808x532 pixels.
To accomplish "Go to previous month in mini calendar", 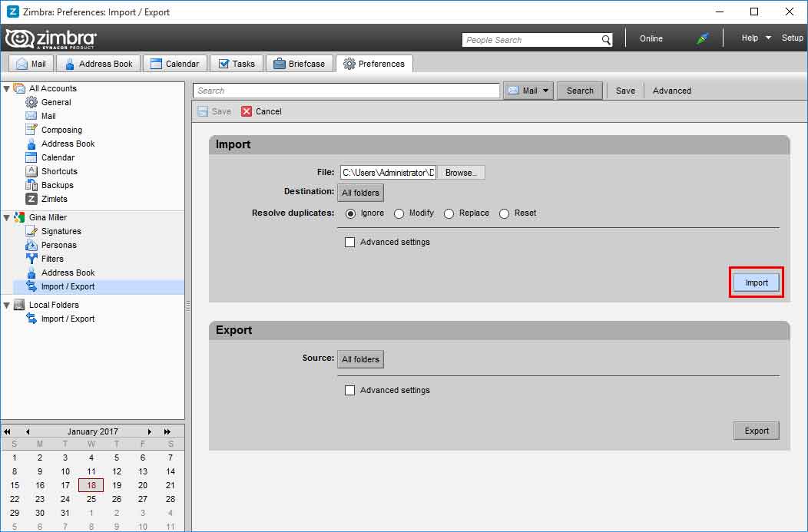I will 28,431.
